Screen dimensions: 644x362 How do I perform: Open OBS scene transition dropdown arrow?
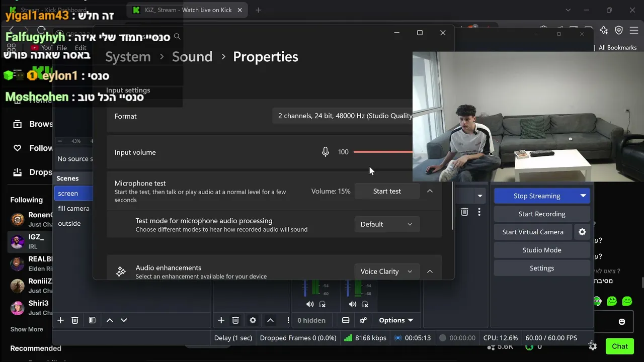[x=480, y=196]
